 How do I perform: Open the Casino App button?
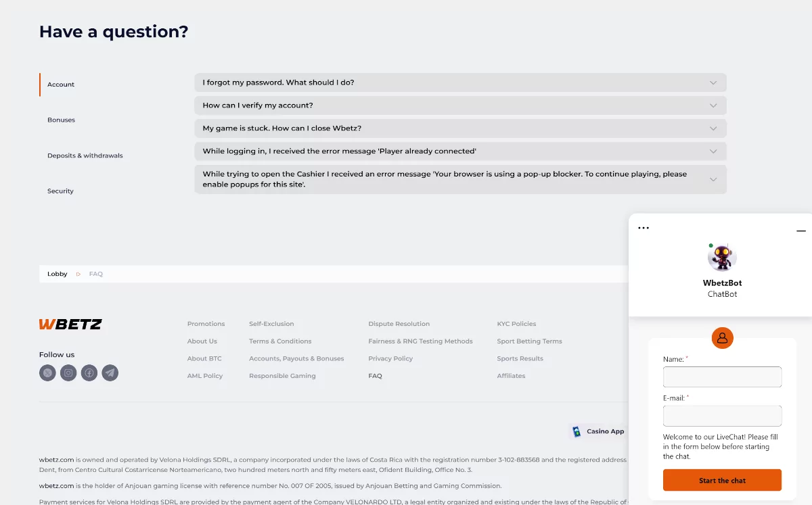pyautogui.click(x=598, y=431)
